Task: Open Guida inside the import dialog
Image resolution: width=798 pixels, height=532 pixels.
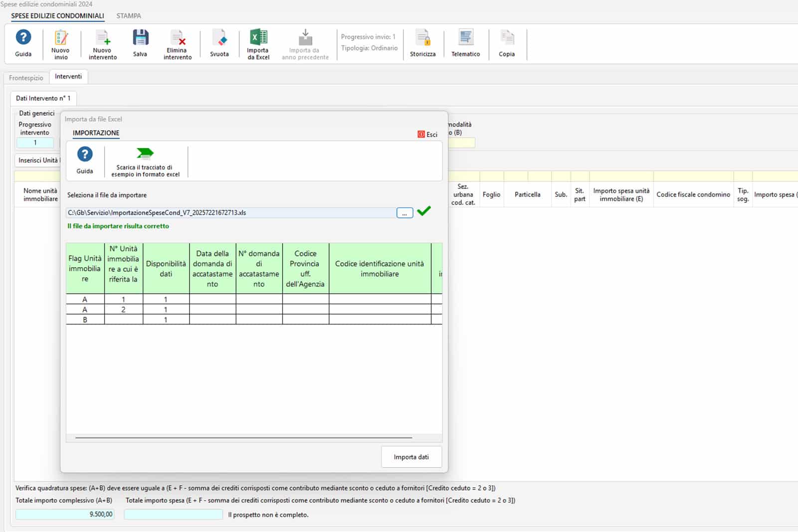Action: [x=84, y=162]
